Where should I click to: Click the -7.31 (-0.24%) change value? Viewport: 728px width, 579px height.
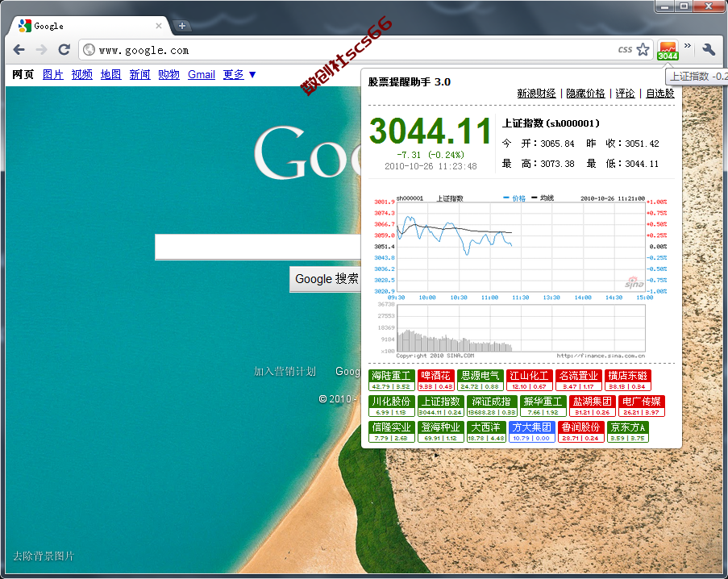click(431, 155)
